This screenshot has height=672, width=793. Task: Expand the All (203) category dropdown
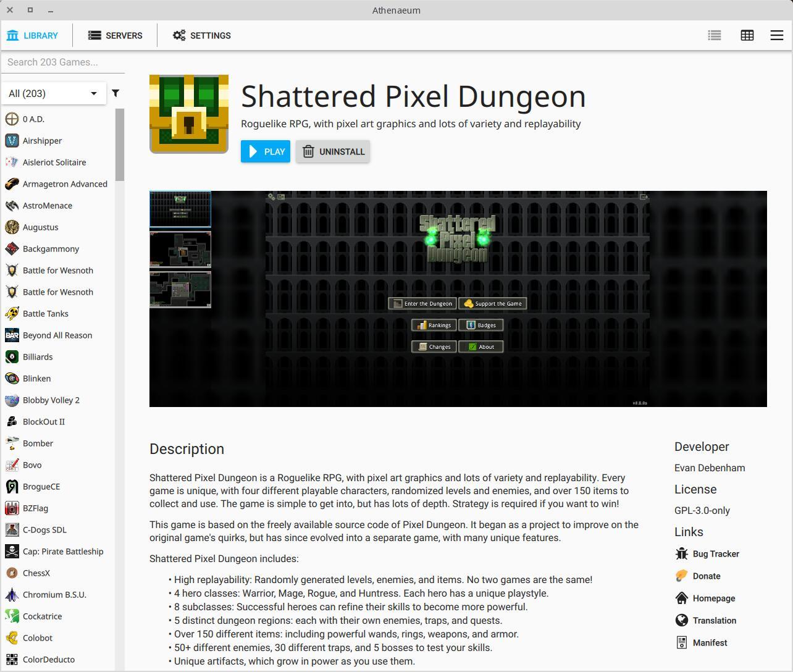point(53,93)
